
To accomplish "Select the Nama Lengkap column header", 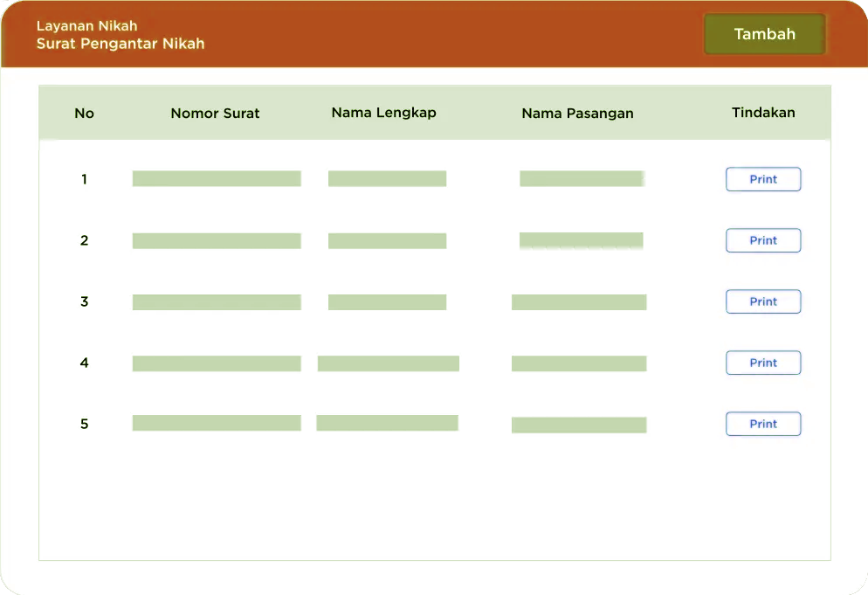I will coord(383,113).
